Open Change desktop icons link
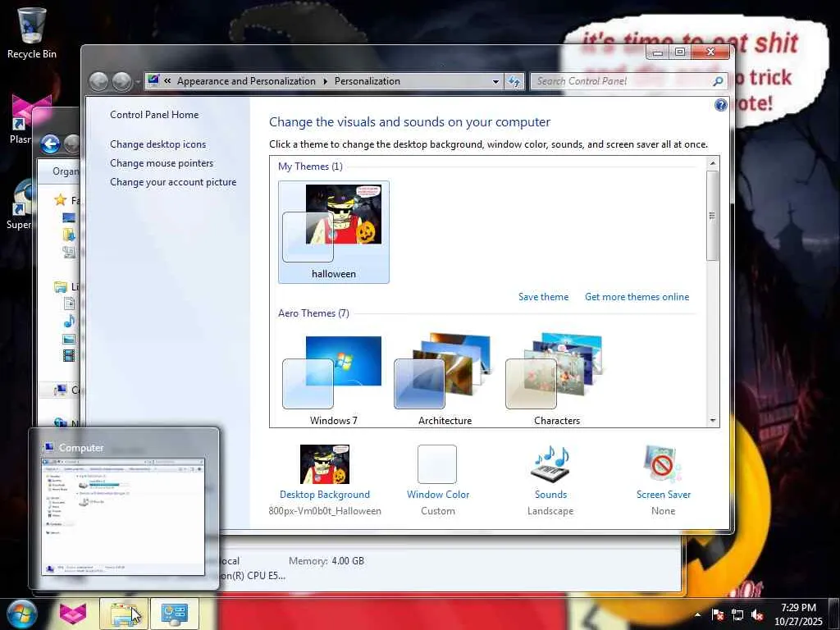Image resolution: width=840 pixels, height=630 pixels. [x=158, y=144]
